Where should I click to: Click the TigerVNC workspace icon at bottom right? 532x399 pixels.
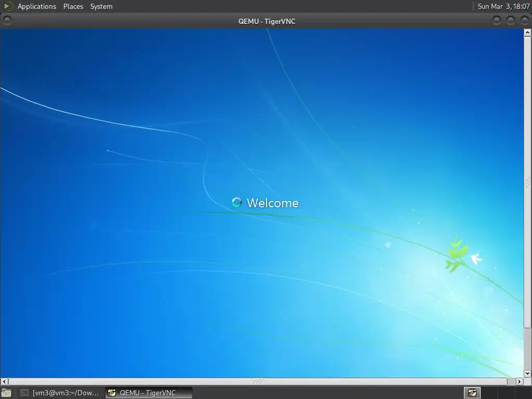[472, 393]
